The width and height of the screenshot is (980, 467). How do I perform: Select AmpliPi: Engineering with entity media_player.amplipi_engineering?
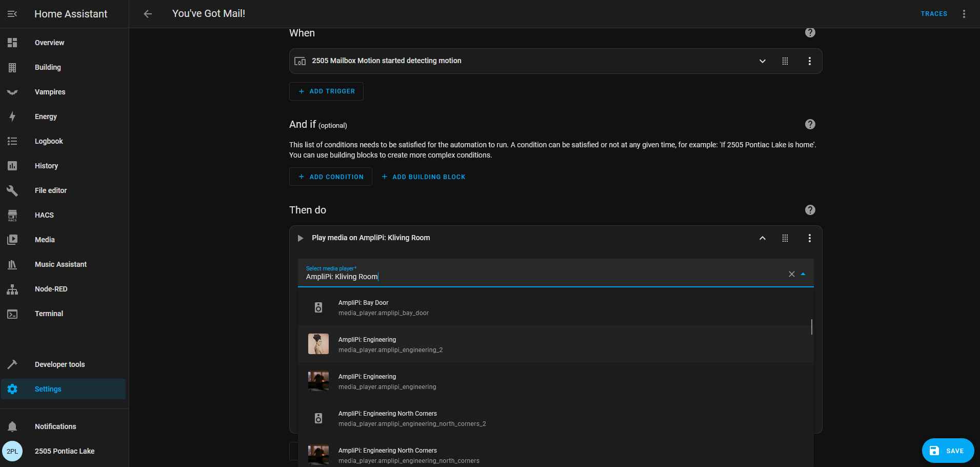(555, 381)
